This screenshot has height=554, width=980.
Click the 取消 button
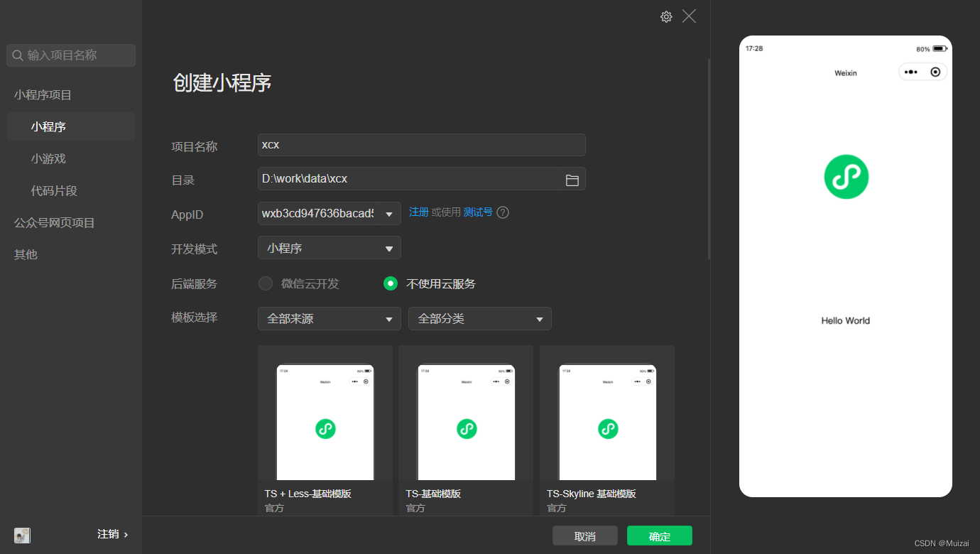[x=585, y=536]
